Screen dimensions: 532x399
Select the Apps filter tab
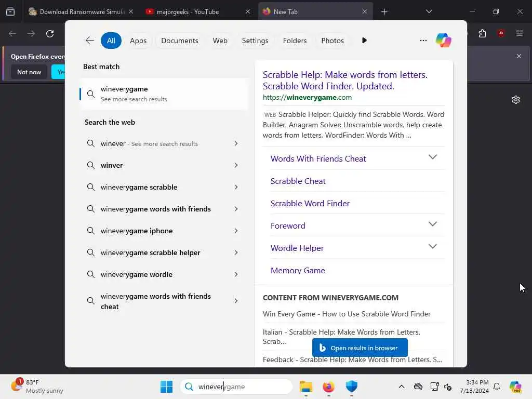138,41
